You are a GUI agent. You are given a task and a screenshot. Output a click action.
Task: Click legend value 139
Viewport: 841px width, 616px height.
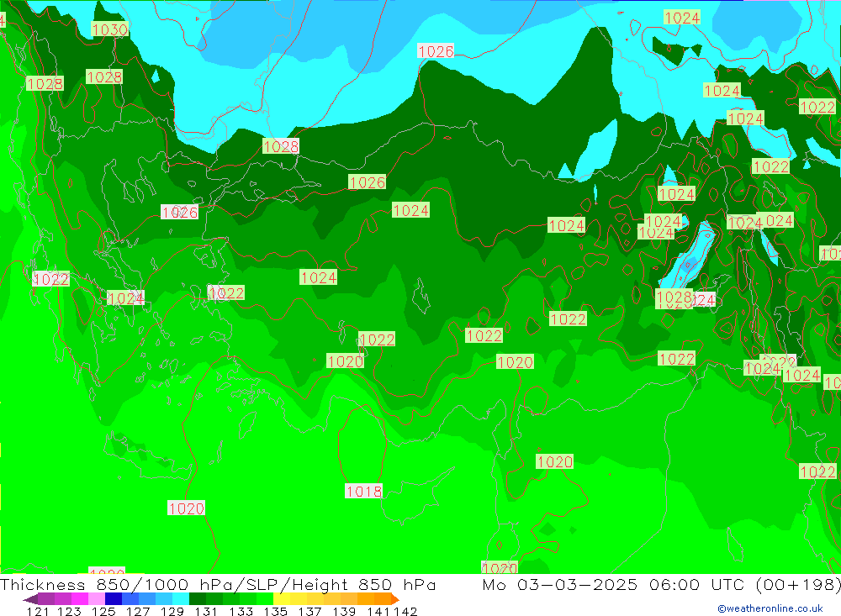(344, 611)
